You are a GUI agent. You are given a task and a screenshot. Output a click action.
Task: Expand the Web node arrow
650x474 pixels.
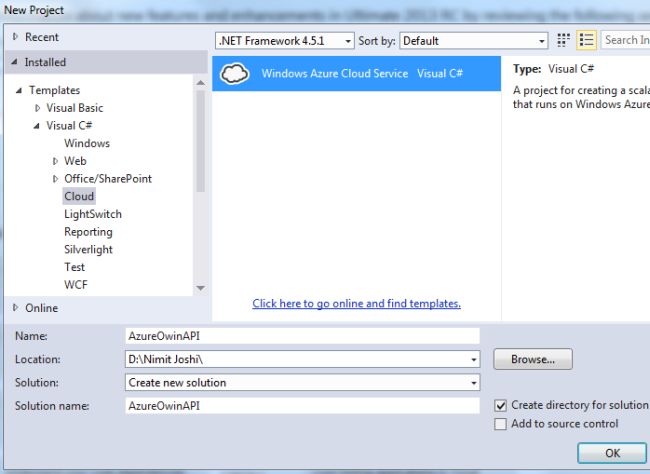point(55,161)
